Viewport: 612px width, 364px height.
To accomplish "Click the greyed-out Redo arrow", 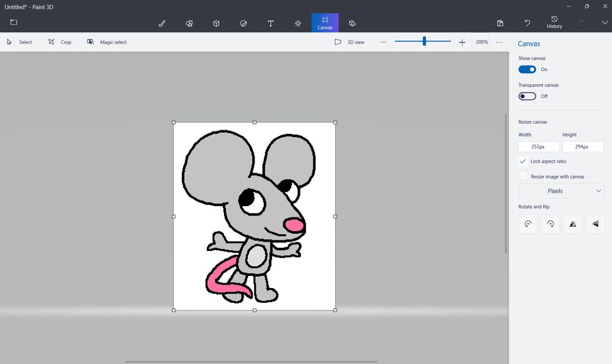I will click(x=581, y=23).
